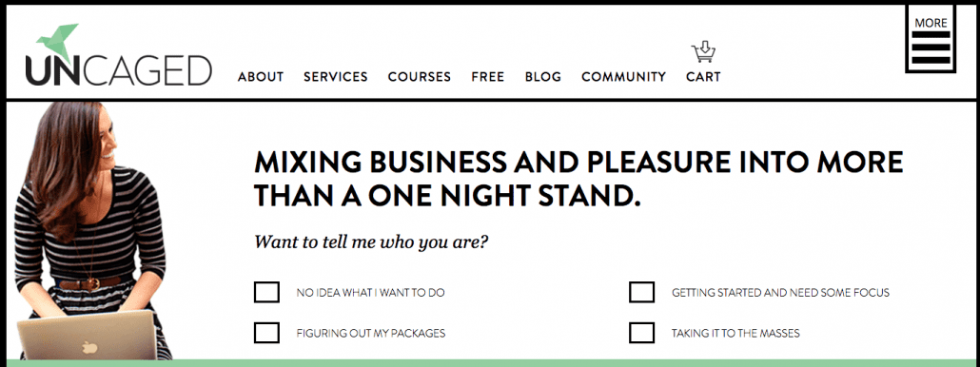This screenshot has height=367, width=980.
Task: Visit the Blog link
Action: (x=543, y=77)
